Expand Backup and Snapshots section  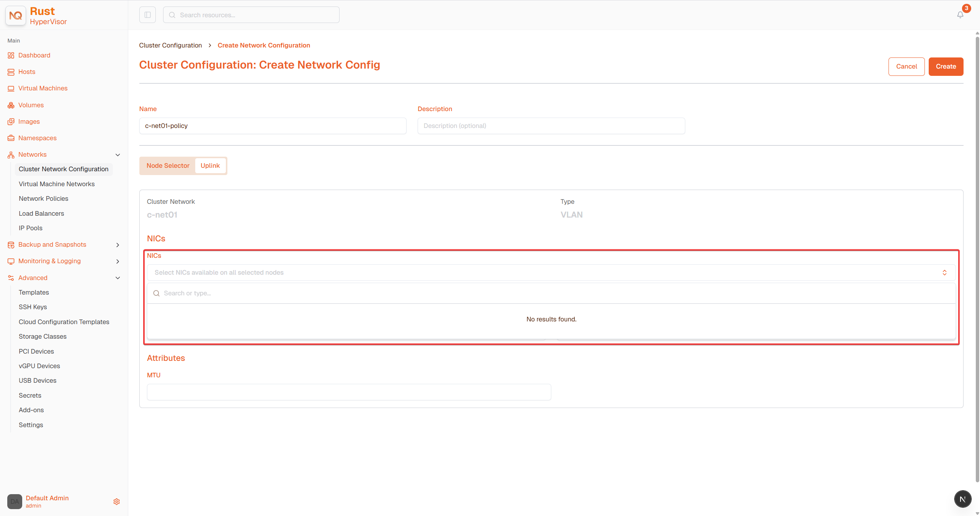[x=118, y=245]
